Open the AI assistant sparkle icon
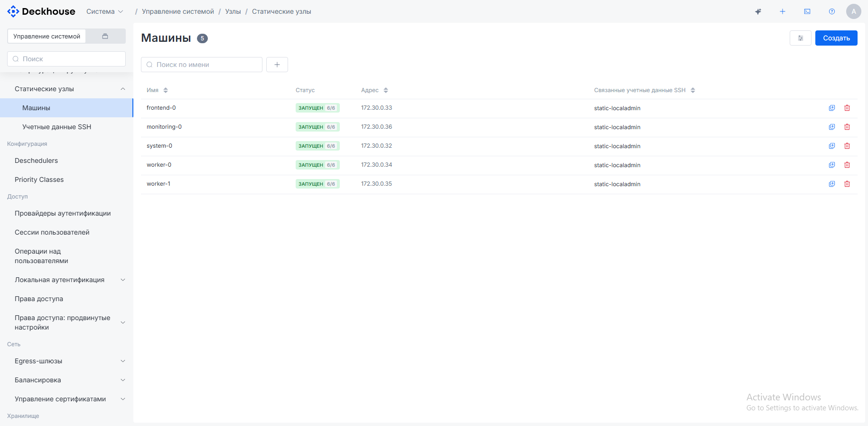The height and width of the screenshot is (426, 868). click(758, 11)
